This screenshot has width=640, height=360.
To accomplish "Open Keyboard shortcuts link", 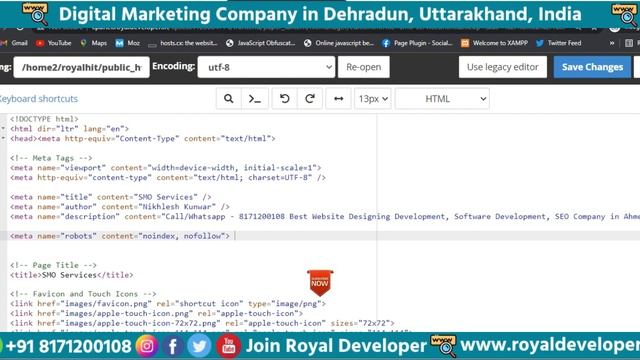I will (38, 99).
